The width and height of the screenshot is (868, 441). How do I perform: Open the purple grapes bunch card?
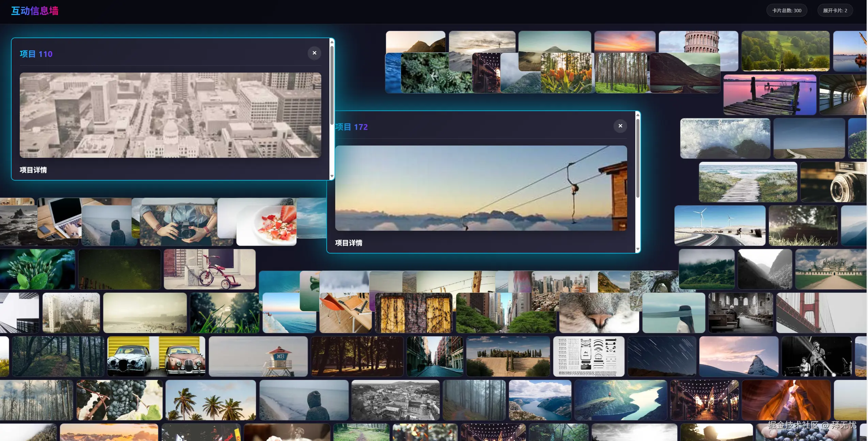119,400
